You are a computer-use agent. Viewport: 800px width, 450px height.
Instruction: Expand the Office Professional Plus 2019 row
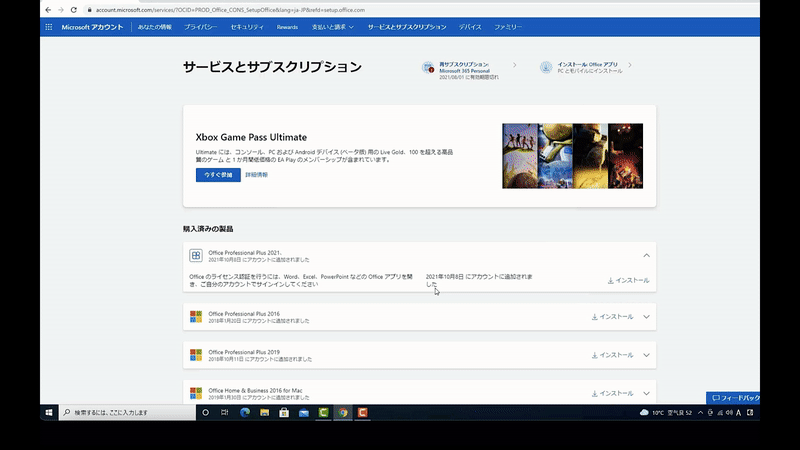tap(646, 355)
